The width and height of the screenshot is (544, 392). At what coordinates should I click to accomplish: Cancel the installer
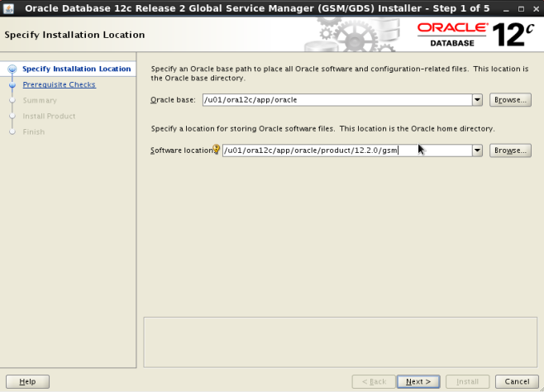(x=517, y=381)
